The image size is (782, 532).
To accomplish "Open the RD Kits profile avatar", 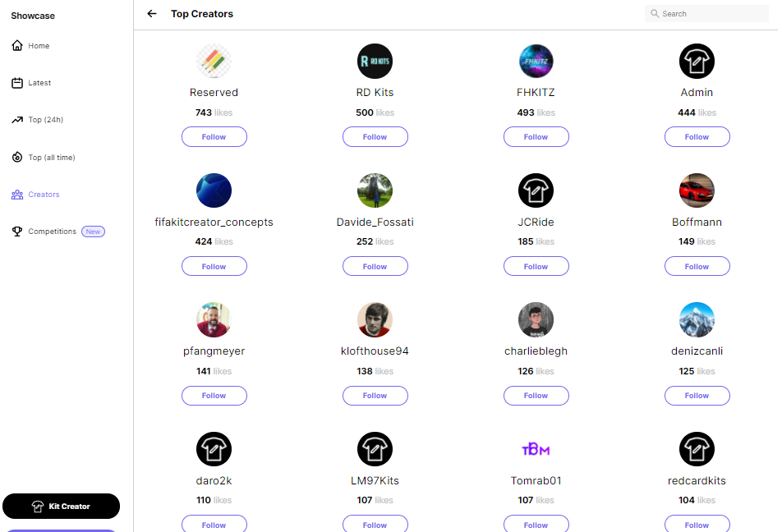I will click(x=375, y=61).
